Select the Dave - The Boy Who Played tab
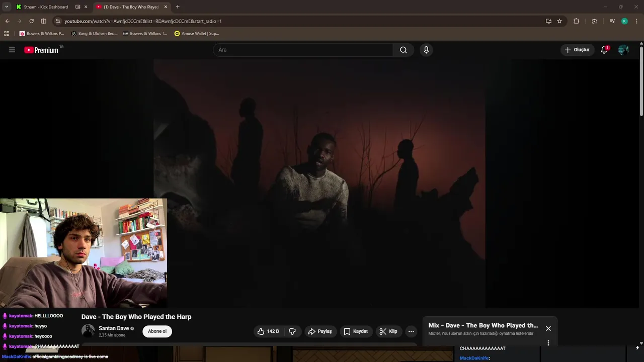Viewport: 644px width, 362px height. pos(131,7)
